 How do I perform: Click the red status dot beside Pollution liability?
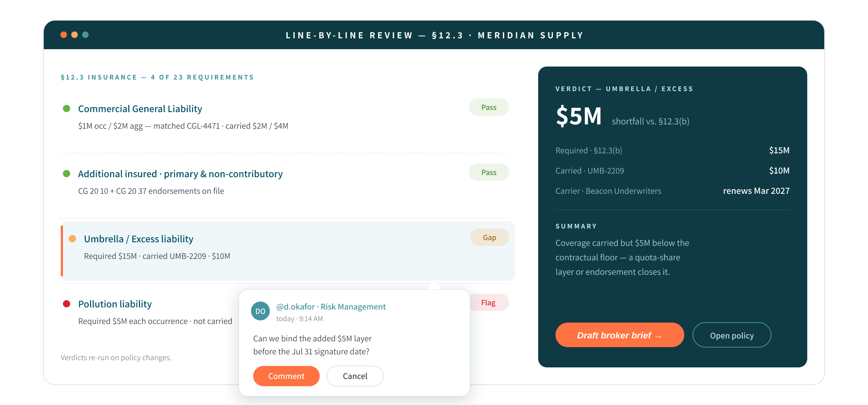(x=67, y=304)
